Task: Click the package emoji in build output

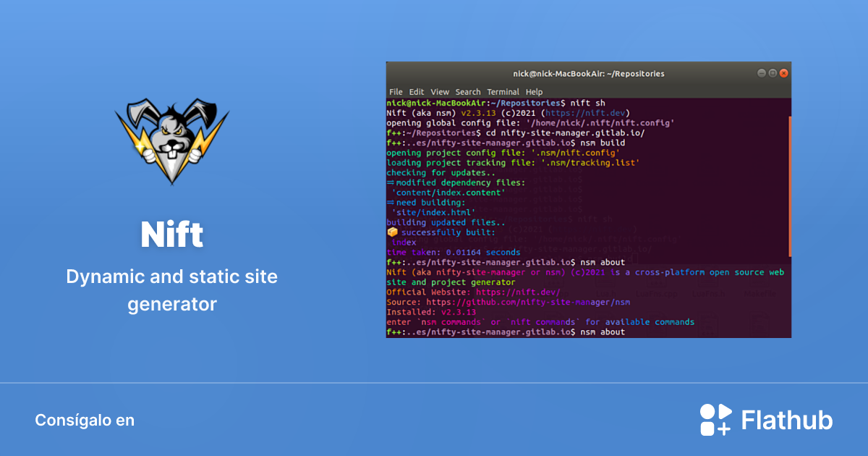Action: click(x=391, y=232)
